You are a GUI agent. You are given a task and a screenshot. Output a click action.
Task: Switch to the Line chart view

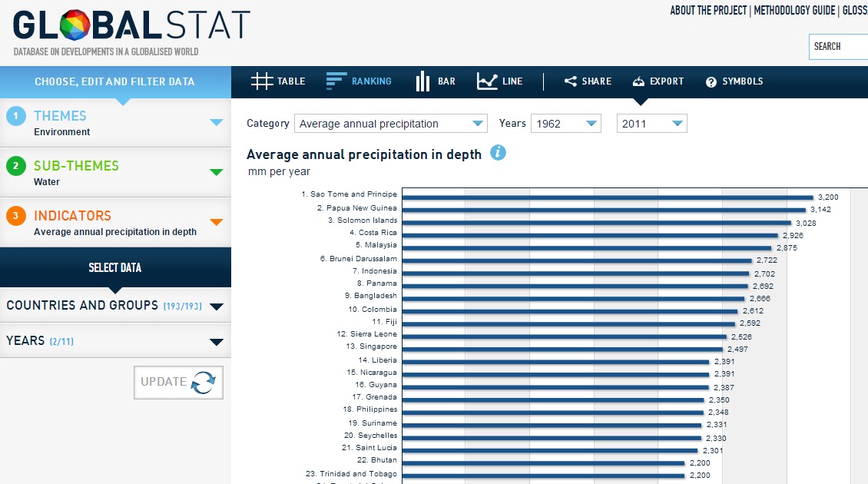point(500,81)
